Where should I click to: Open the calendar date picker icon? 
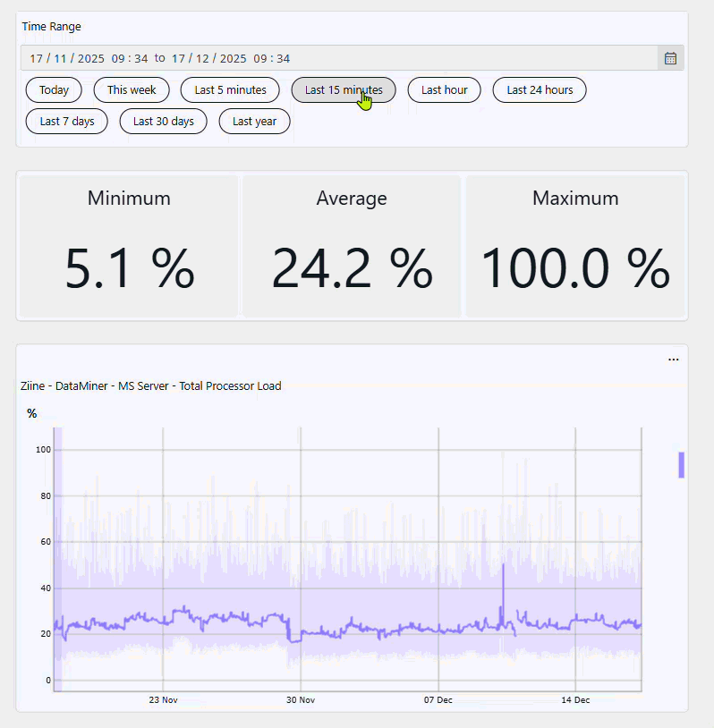pyautogui.click(x=670, y=58)
